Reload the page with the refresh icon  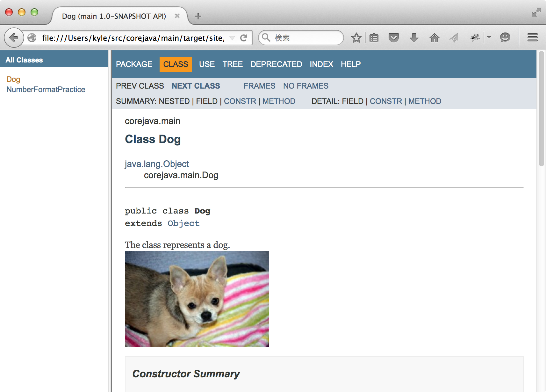coord(244,38)
